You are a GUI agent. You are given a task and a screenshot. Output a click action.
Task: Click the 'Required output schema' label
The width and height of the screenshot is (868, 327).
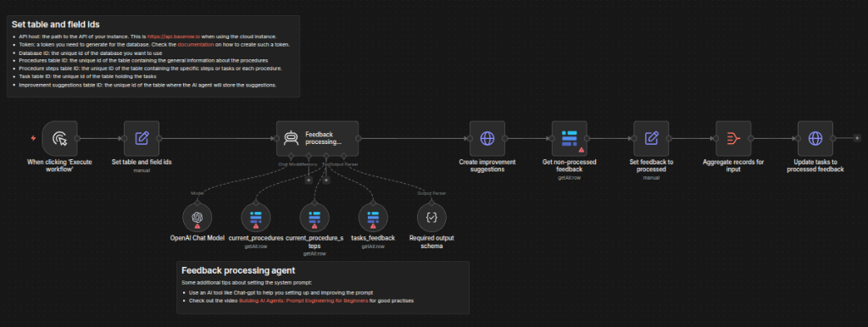(x=431, y=241)
